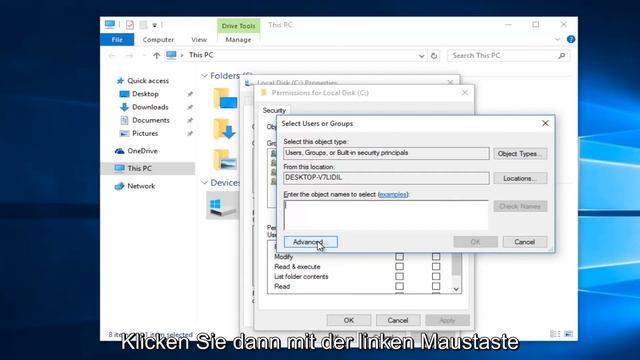
Task: Open the examples link
Action: click(x=392, y=195)
